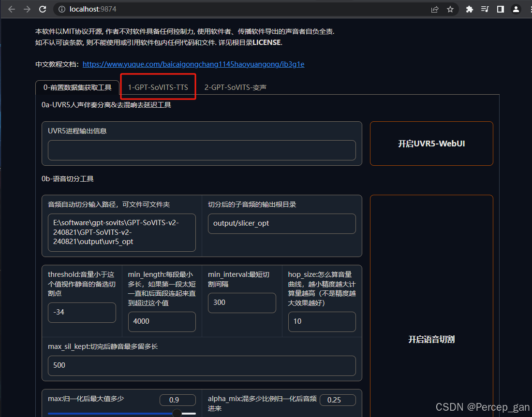Viewport: 532px width, 417px height.
Task: Click the min_interval field showing 300
Action: click(x=241, y=303)
